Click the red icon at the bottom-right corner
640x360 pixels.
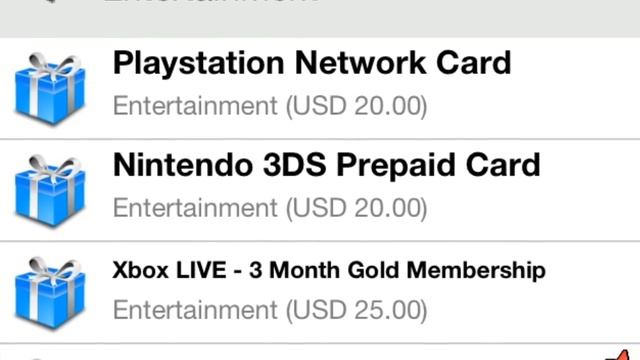pyautogui.click(x=623, y=355)
